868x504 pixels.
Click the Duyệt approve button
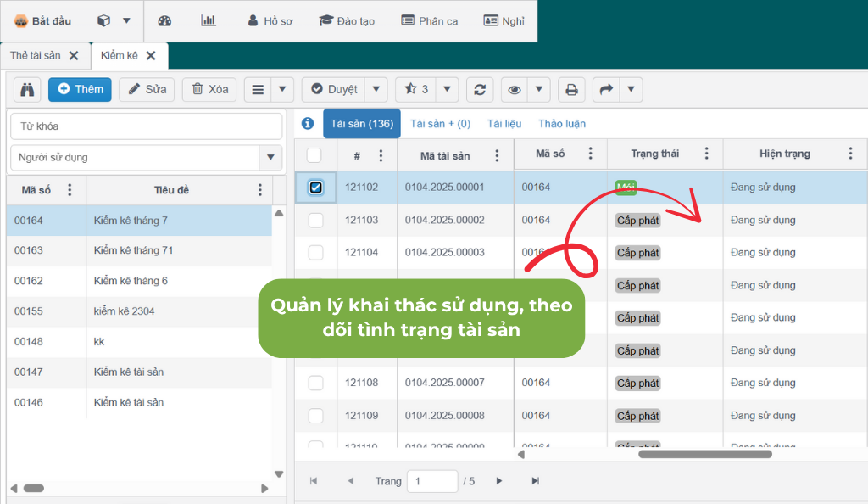pos(334,89)
